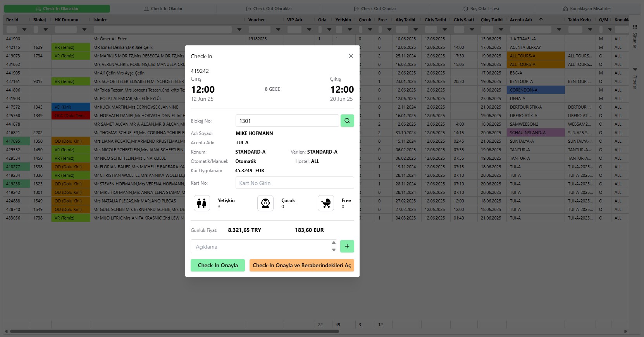Click the BBG-A agency cell
The height and width of the screenshot is (337, 644).
pyautogui.click(x=536, y=73)
